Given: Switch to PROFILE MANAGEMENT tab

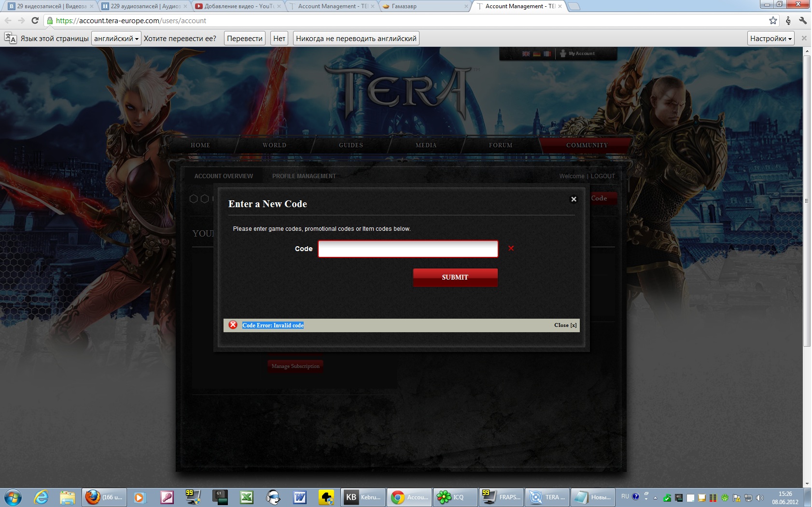Looking at the screenshot, I should coord(304,176).
